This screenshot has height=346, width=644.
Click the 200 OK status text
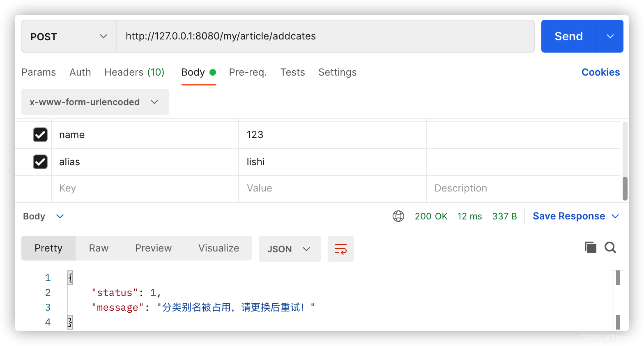tap(431, 216)
